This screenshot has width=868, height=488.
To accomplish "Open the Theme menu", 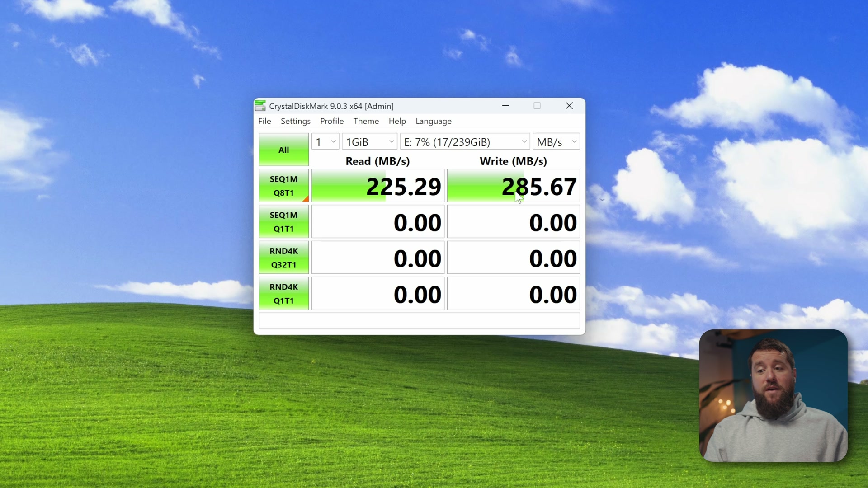I will (x=366, y=121).
